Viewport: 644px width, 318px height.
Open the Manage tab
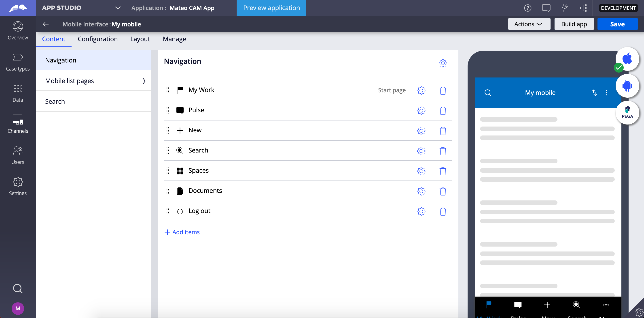click(x=174, y=39)
